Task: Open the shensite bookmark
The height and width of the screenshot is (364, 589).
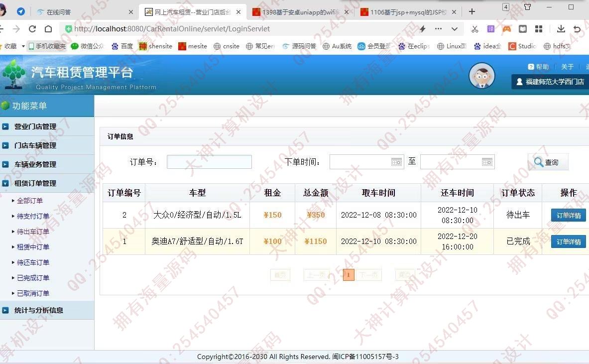Action: [x=155, y=46]
